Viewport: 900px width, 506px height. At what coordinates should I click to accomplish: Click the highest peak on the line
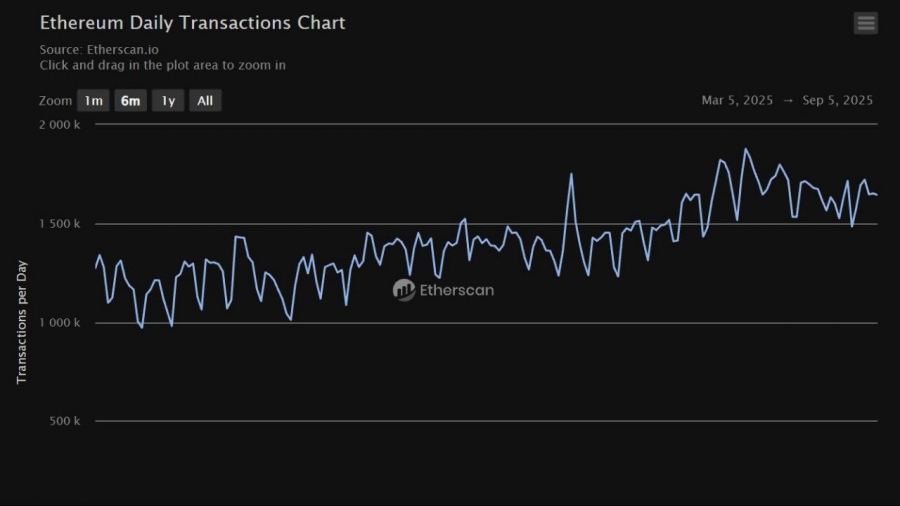[x=745, y=149]
